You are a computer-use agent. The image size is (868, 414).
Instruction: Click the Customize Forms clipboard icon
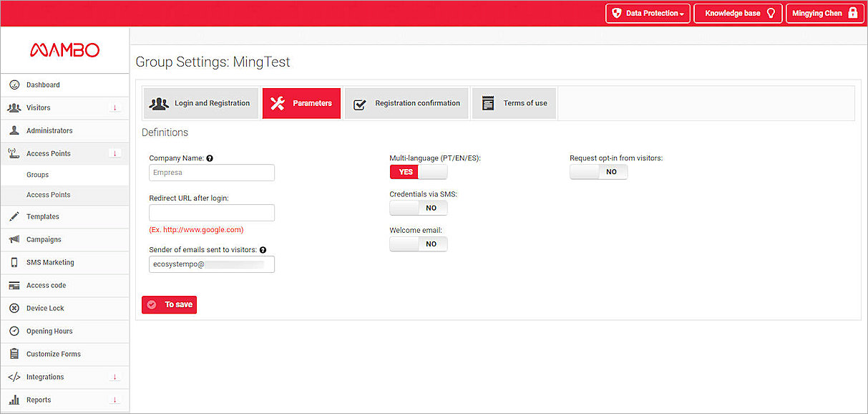[x=14, y=355]
